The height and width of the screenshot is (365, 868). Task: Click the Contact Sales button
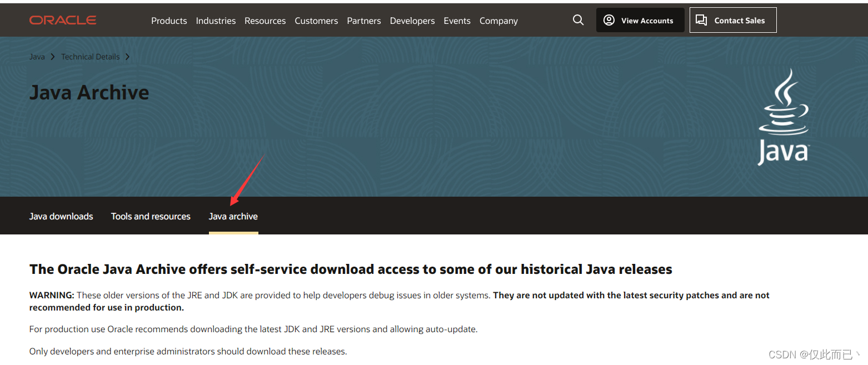point(733,19)
